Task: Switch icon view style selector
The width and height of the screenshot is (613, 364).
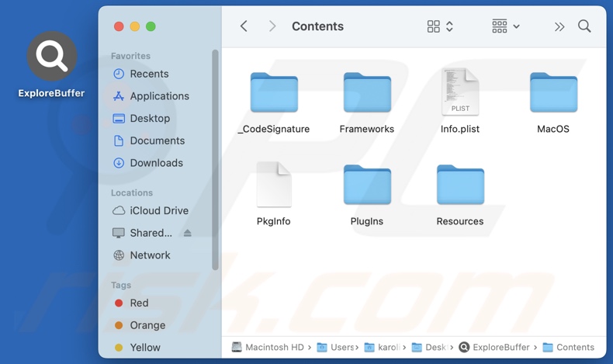Action: point(440,26)
